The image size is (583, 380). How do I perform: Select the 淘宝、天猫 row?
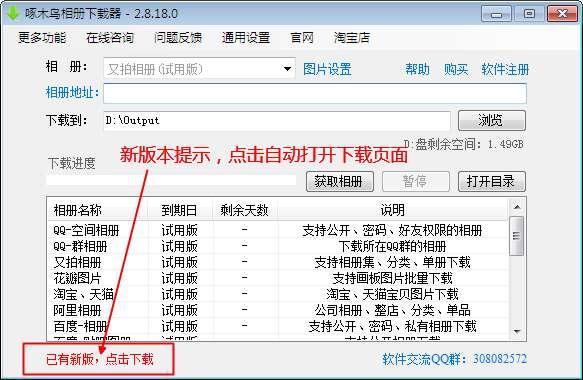pos(278,294)
